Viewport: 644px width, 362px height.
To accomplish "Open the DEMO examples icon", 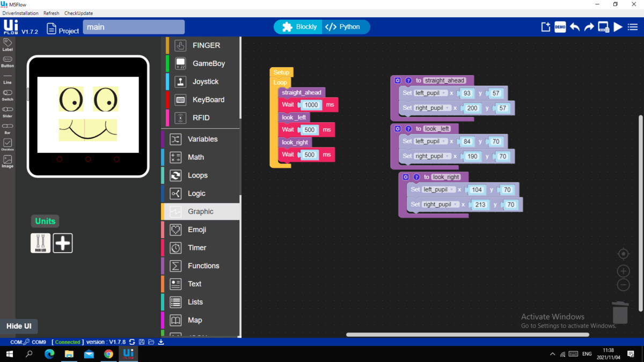I will (560, 27).
